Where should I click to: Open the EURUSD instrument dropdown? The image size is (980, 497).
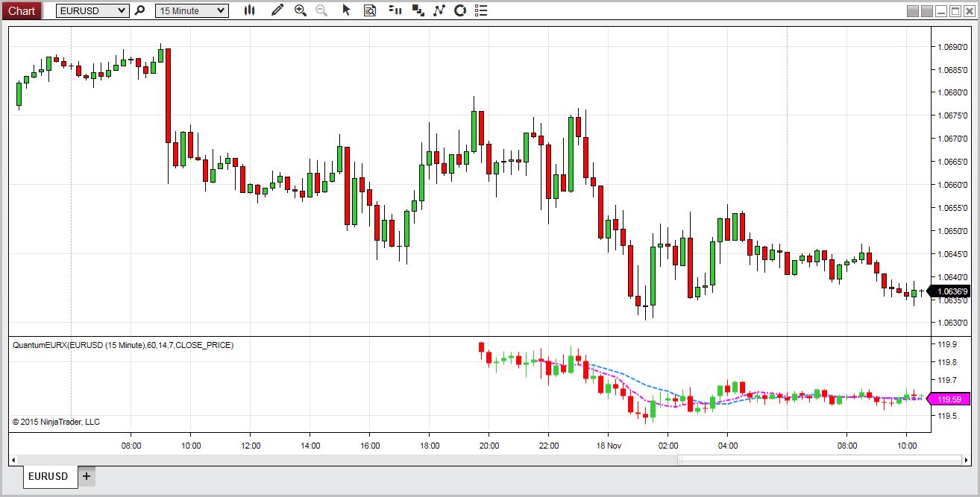click(x=92, y=10)
